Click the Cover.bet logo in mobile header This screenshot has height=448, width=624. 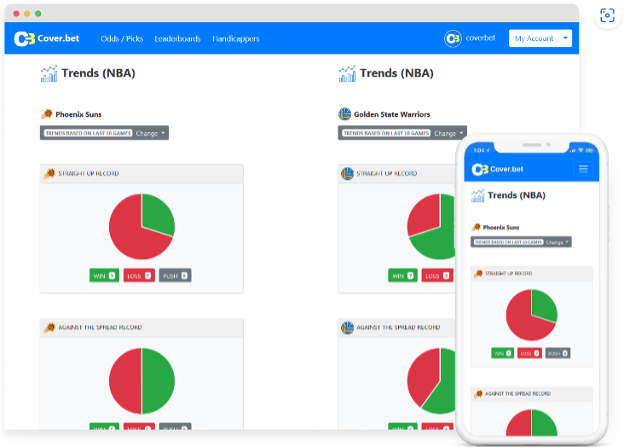(497, 169)
